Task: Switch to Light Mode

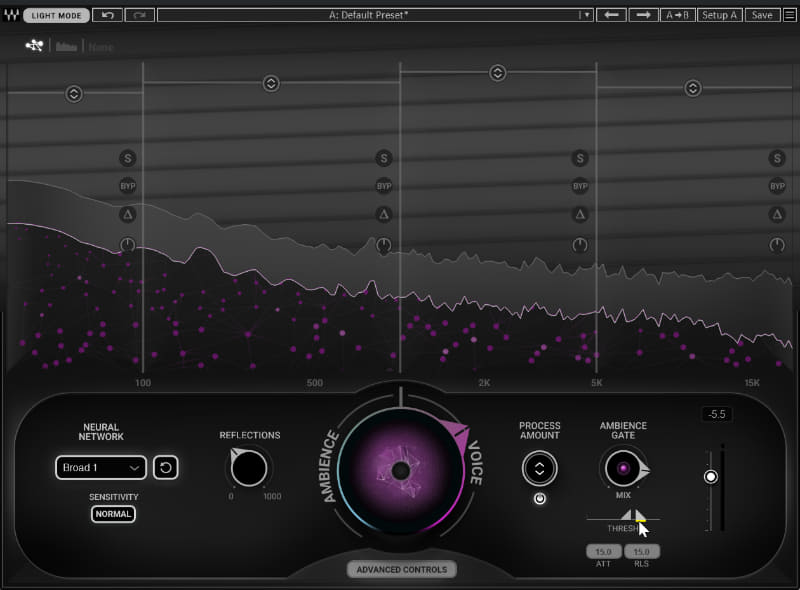Action: pos(56,15)
